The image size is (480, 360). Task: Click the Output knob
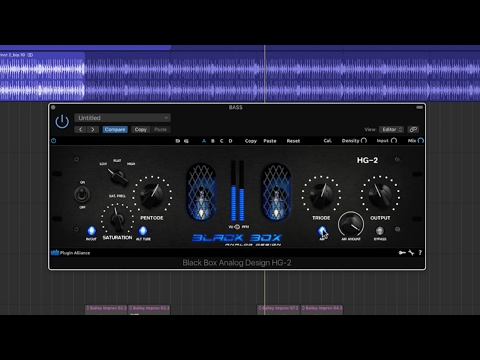tap(380, 195)
